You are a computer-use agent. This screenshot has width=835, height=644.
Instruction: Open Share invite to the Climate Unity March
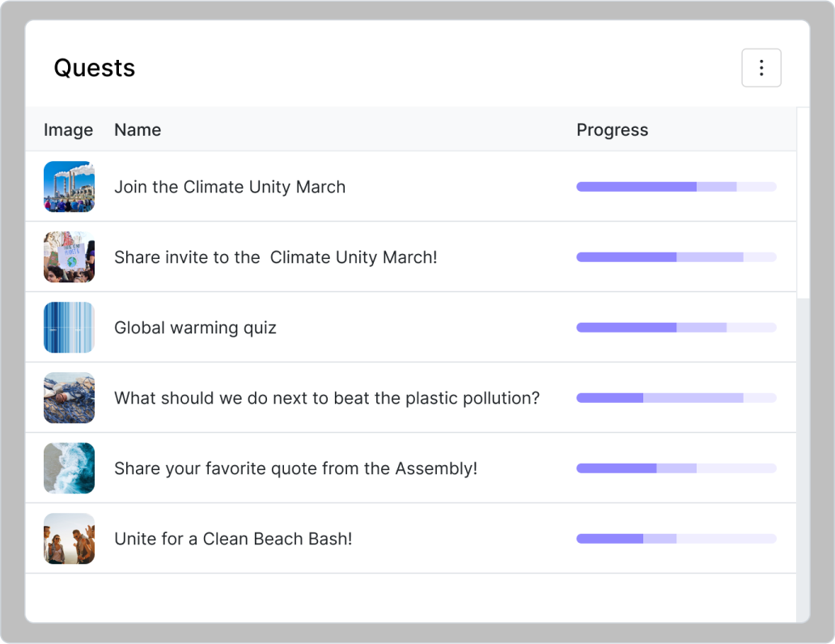coord(275,257)
